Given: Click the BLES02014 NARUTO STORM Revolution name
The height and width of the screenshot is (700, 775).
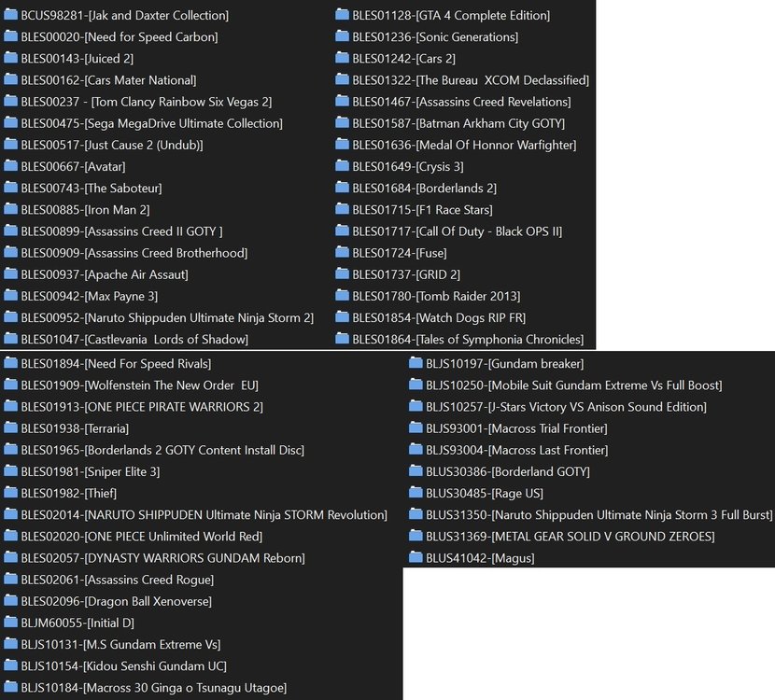Looking at the screenshot, I should 204,515.
